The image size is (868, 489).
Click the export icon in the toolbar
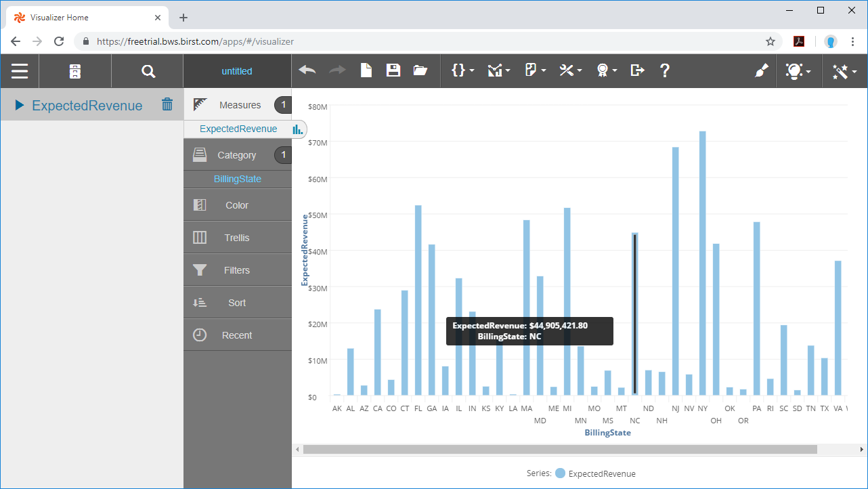click(635, 70)
